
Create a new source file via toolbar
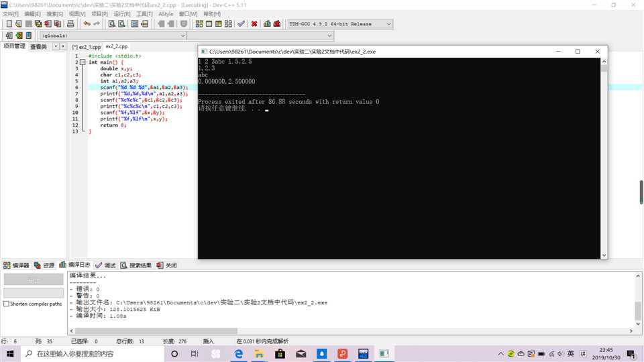click(9, 24)
